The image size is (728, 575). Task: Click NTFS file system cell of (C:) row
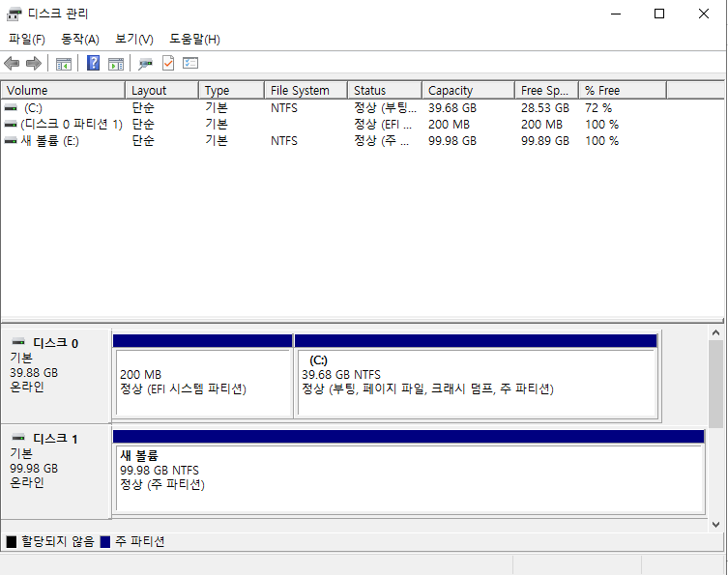(284, 108)
